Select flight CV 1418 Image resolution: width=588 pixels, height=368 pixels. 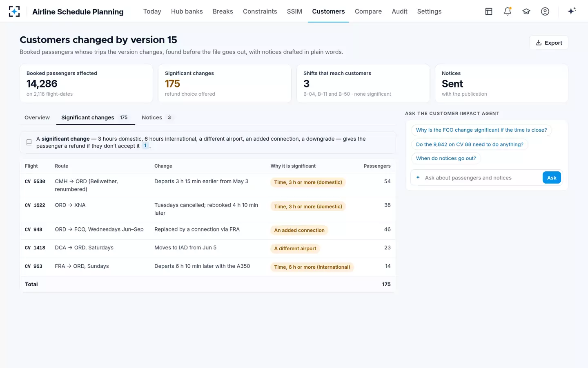click(208, 249)
